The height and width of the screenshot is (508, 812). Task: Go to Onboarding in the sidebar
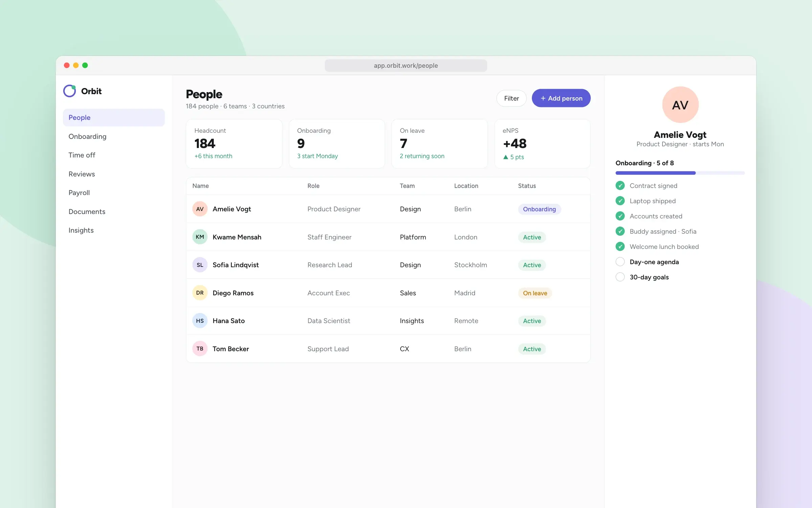tap(114, 136)
